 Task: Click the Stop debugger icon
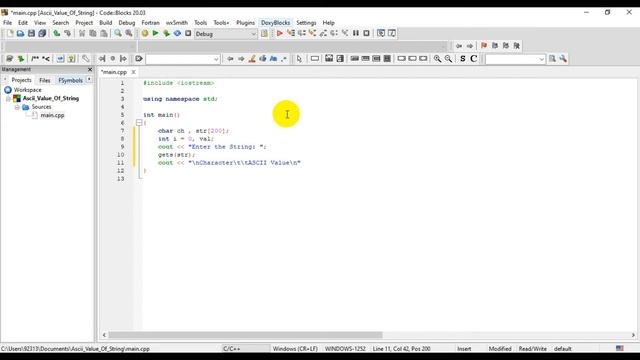pos(367,33)
